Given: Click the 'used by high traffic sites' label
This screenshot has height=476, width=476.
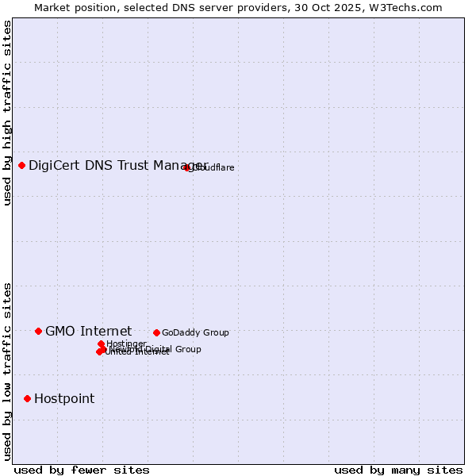Looking at the screenshot, I should 7,113.
